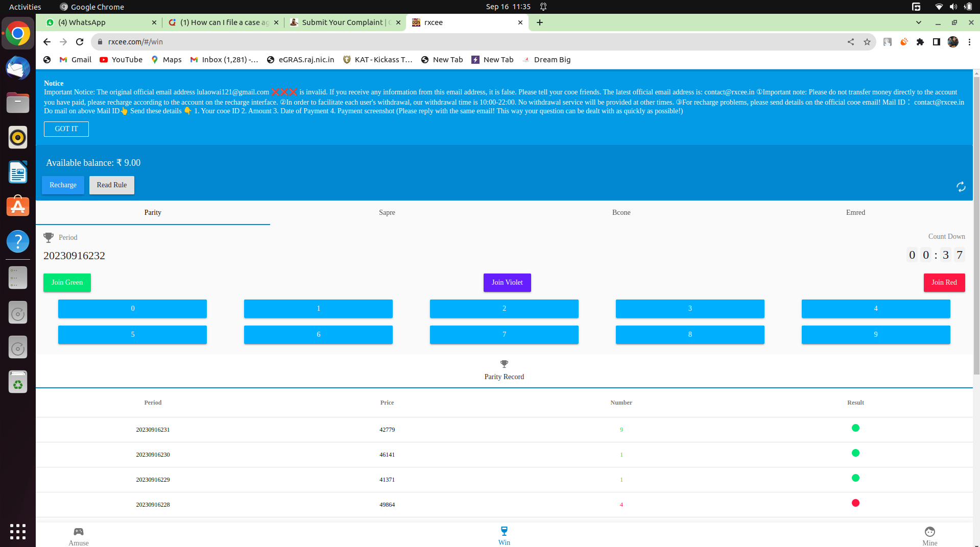Open Chrome three-dot menu
Image resolution: width=980 pixels, height=547 pixels.
coord(969,42)
